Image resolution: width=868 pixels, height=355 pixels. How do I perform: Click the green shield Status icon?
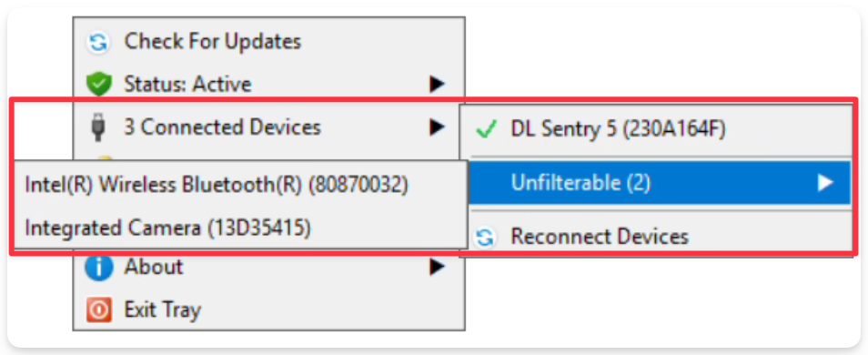pos(98,85)
